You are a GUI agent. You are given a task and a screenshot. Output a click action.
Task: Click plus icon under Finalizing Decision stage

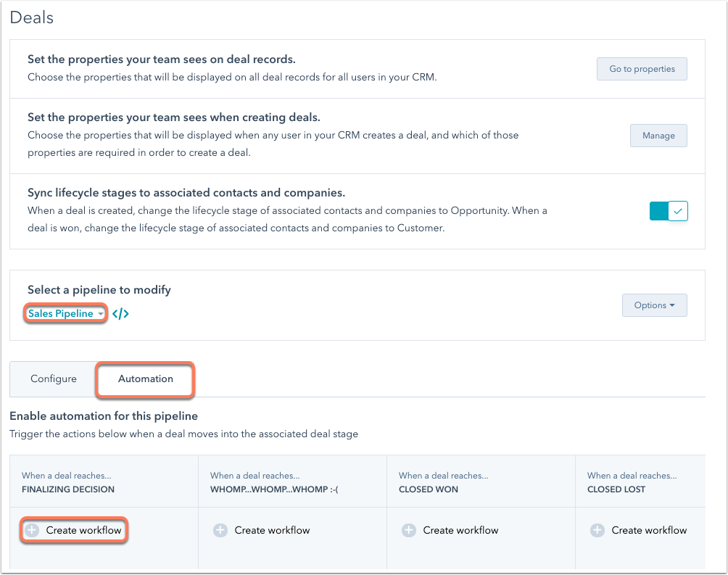32,530
